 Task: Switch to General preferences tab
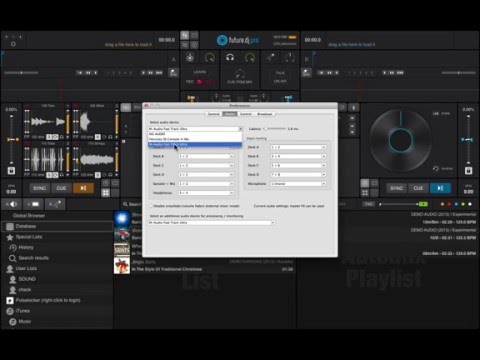pyautogui.click(x=214, y=114)
